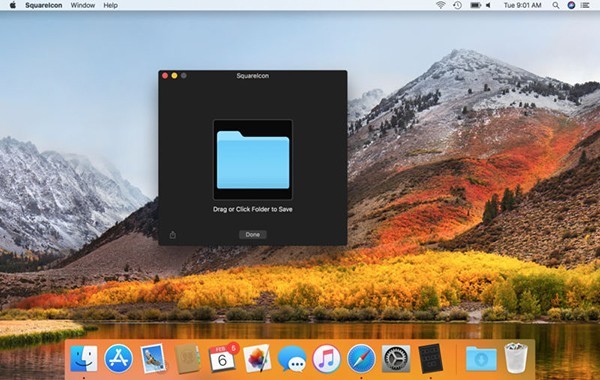
Task: Open Siri from the menu bar
Action: point(571,5)
